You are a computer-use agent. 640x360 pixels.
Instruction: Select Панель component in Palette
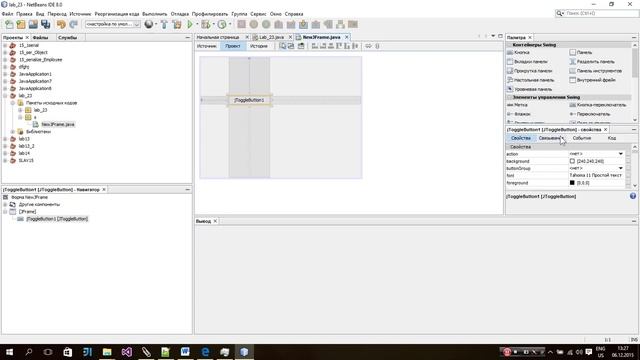pos(581,52)
